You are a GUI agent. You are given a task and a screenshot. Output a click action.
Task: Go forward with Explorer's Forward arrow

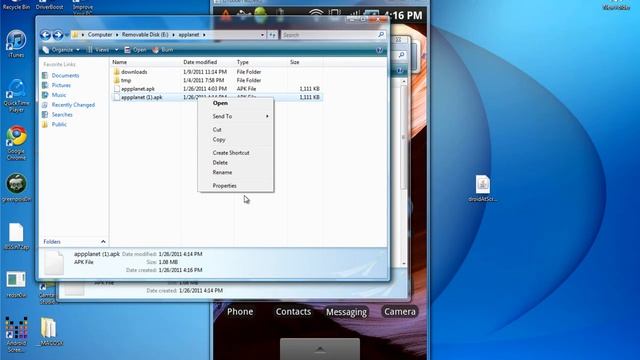click(x=58, y=35)
